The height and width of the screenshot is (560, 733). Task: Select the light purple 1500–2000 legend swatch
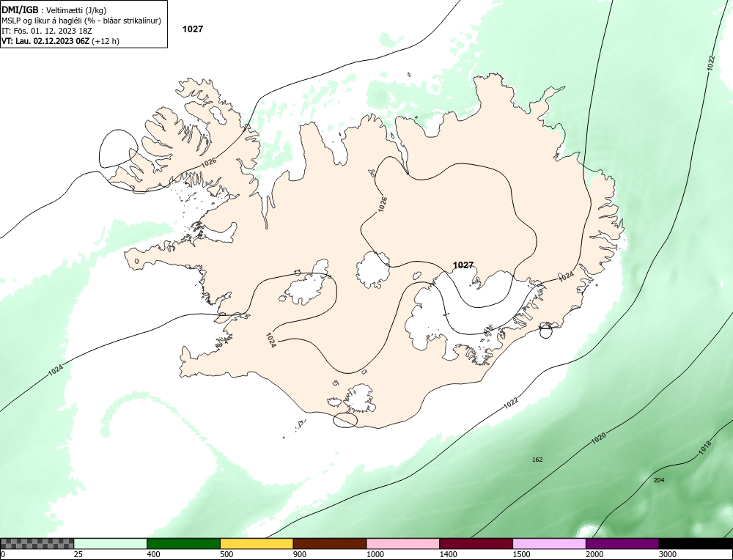(x=549, y=543)
